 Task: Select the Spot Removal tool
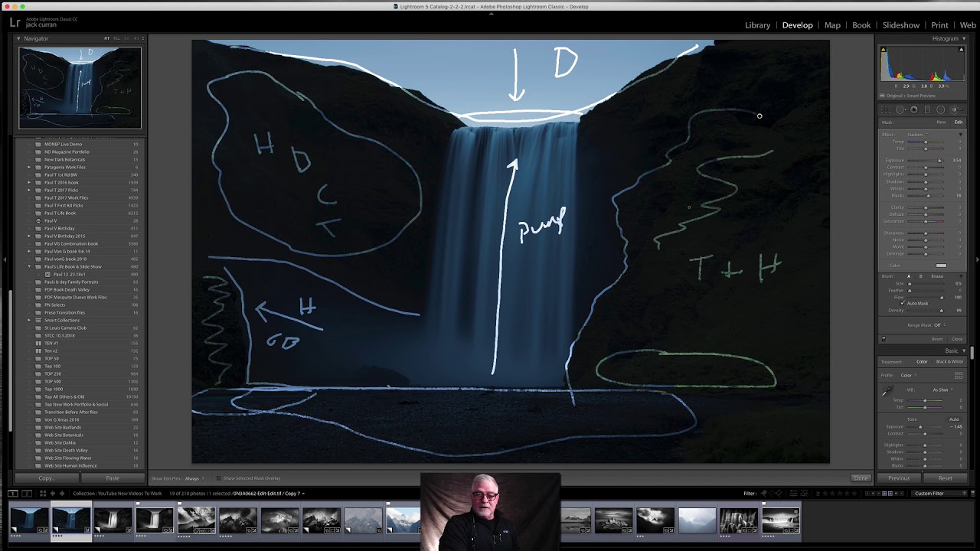pos(900,109)
